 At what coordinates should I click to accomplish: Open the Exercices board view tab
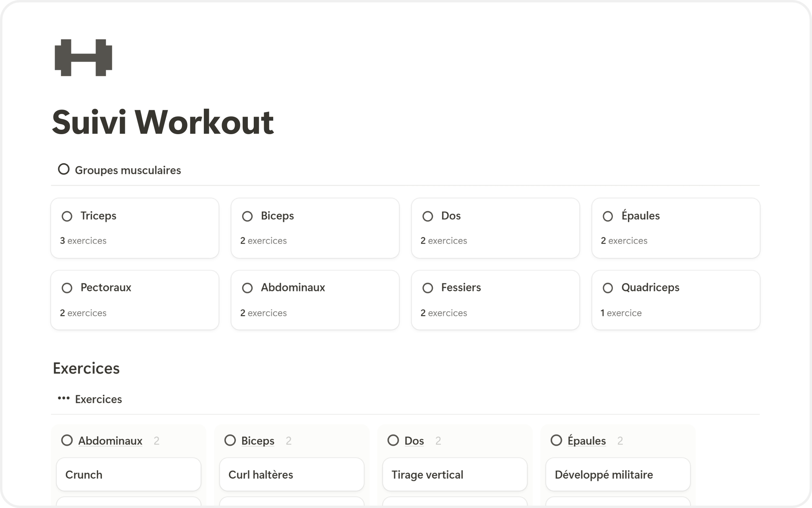[98, 399]
